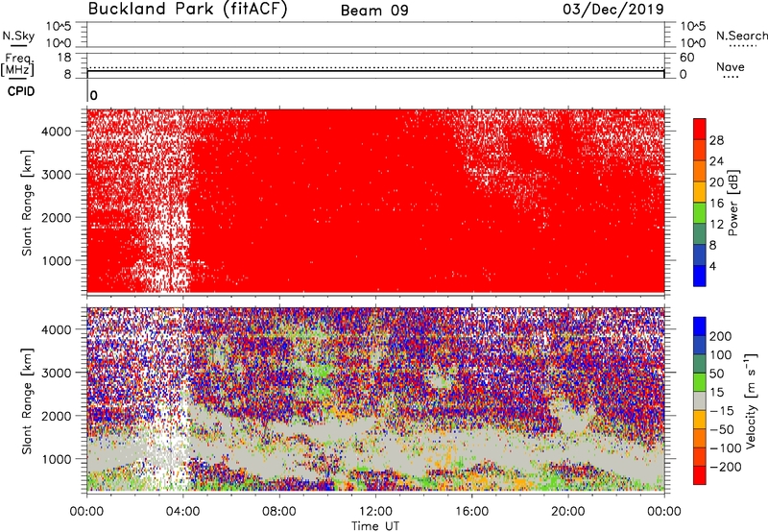Viewport: 768px width, 532px height.
Task: Click the date '03/Dec/2019'
Action: [613, 9]
